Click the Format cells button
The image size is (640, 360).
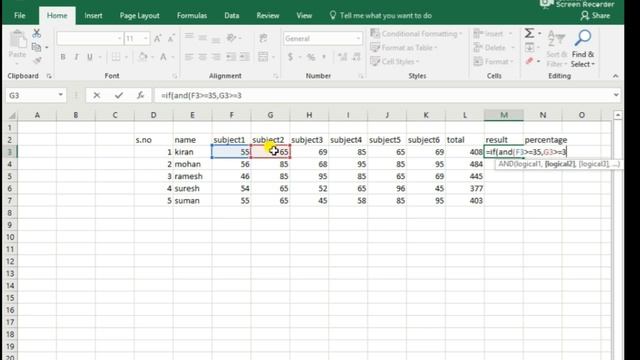point(493,62)
